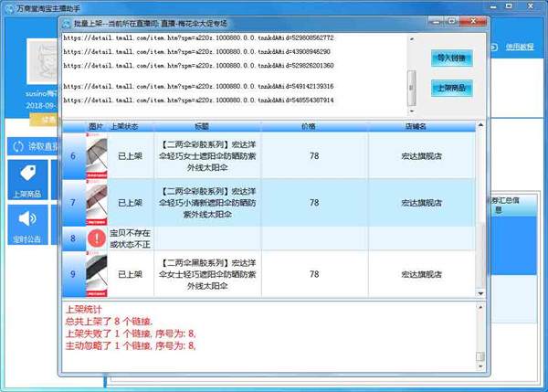This screenshot has height=392, width=548.
Task: Click price 78 in row 6
Action: coord(314,156)
